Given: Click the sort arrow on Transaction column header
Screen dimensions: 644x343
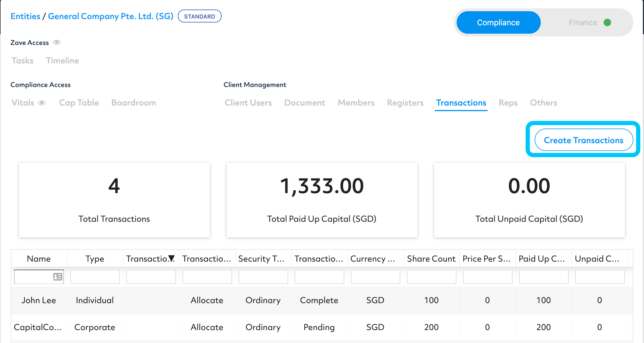Looking at the screenshot, I should click(171, 259).
